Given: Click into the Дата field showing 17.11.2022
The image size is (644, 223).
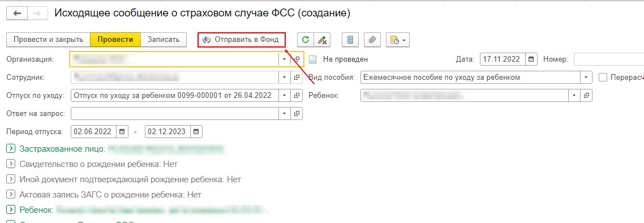Looking at the screenshot, I should [x=503, y=59].
